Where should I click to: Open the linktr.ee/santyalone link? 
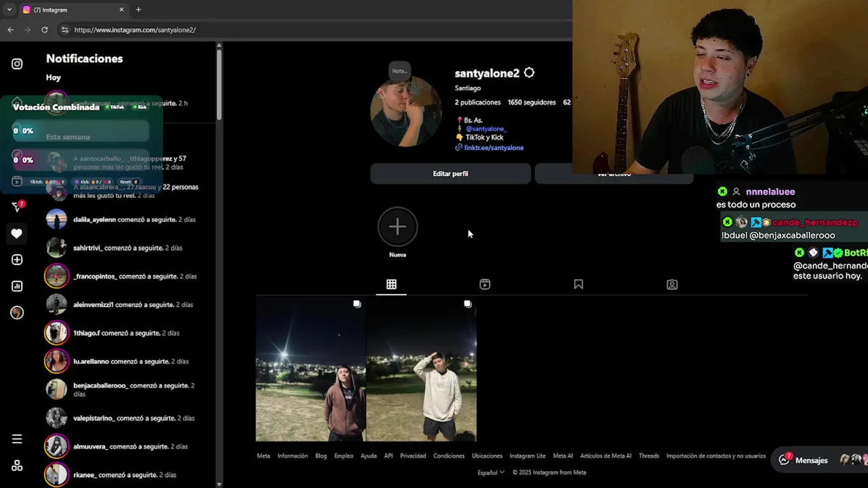pos(494,147)
